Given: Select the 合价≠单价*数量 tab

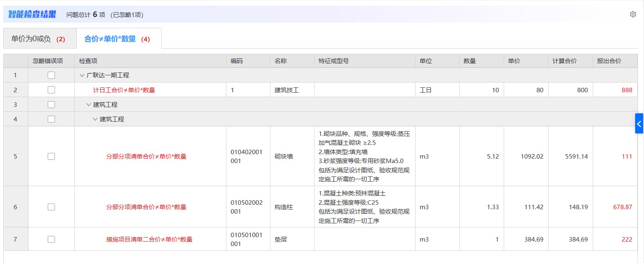Looking at the screenshot, I should coord(119,38).
